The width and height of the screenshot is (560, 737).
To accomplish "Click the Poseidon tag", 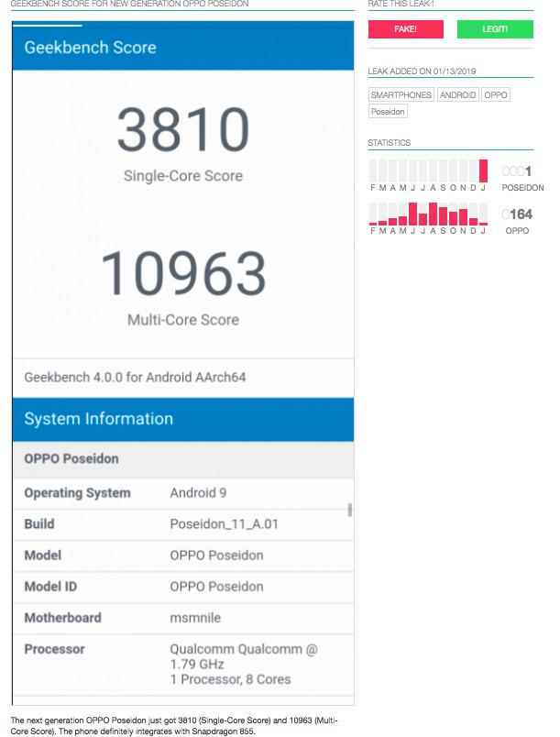I will coord(388,112).
